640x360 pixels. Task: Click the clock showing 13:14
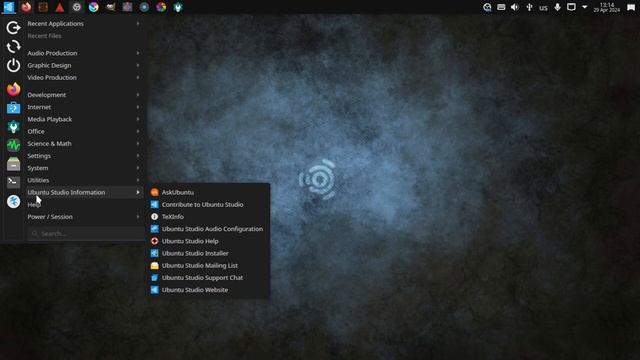point(607,7)
